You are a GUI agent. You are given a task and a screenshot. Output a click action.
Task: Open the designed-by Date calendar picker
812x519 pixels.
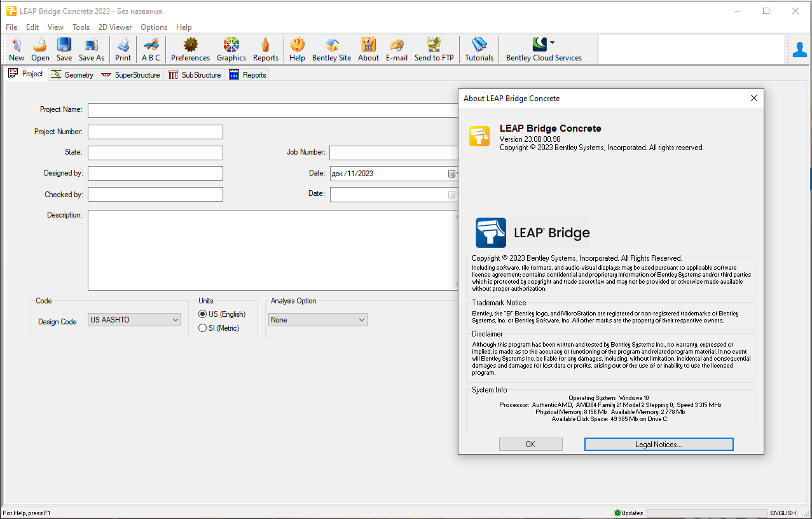pyautogui.click(x=452, y=174)
